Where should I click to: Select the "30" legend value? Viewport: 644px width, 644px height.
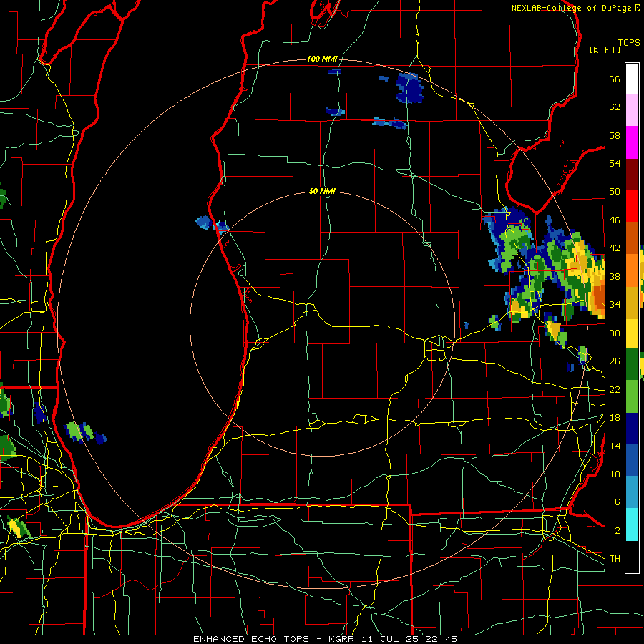[x=615, y=333]
